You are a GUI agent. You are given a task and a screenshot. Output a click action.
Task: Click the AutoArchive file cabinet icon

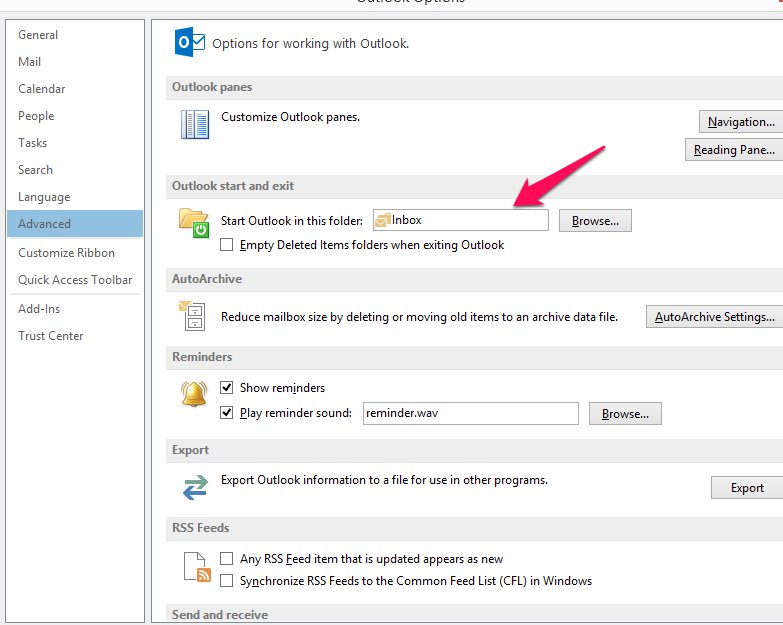192,316
